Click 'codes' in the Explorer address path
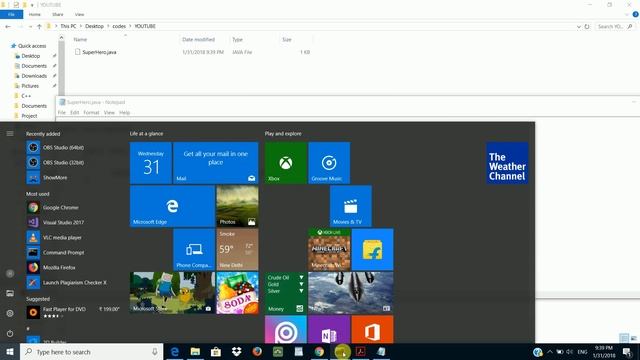 pyautogui.click(x=119, y=26)
